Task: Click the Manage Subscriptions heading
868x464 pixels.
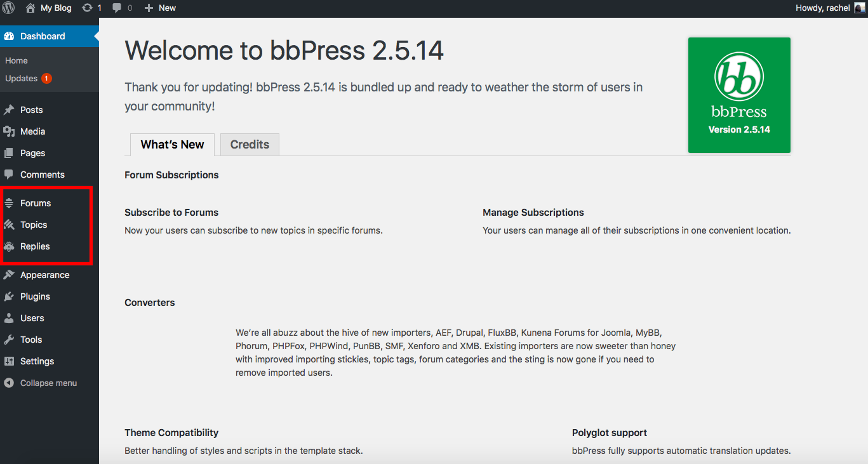Action: (x=533, y=213)
